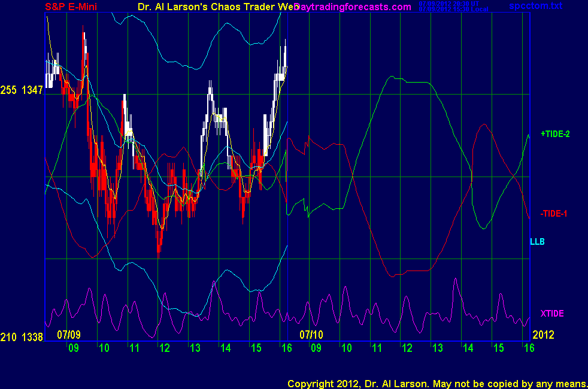The image size is (588, 389).
Task: Click the 07/09 date label
Action: (x=69, y=333)
